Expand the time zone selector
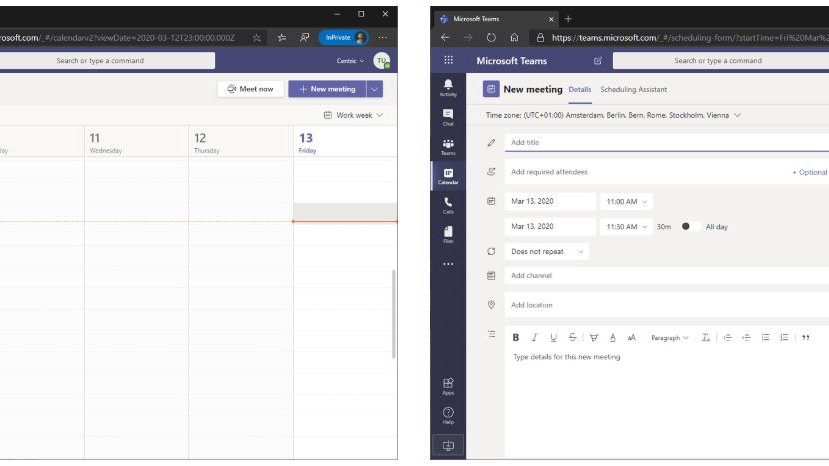This screenshot has width=829, height=466. (737, 115)
